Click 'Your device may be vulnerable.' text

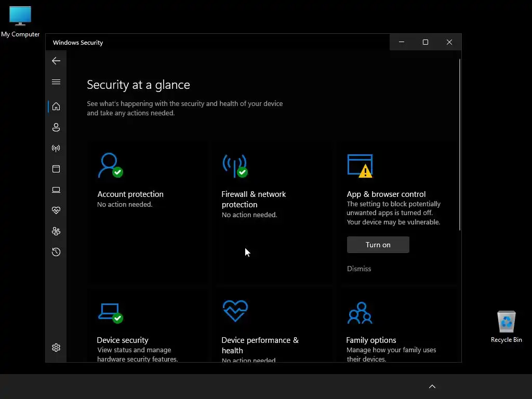pyautogui.click(x=394, y=222)
